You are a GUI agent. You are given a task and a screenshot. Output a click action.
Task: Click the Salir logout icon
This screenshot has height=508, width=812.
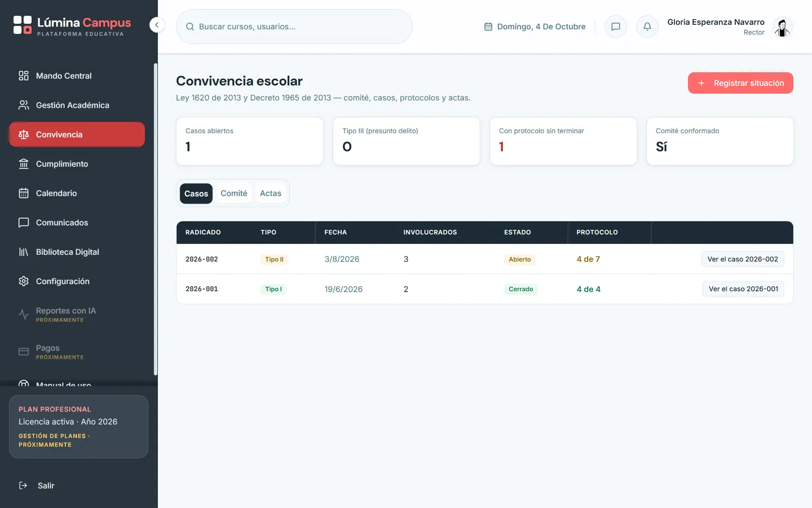pos(23,485)
